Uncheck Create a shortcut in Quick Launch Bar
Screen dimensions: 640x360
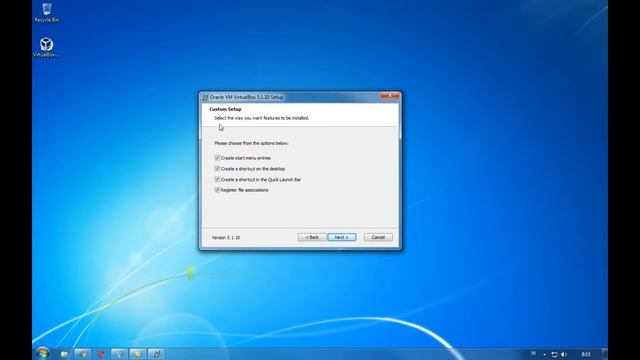coord(217,179)
